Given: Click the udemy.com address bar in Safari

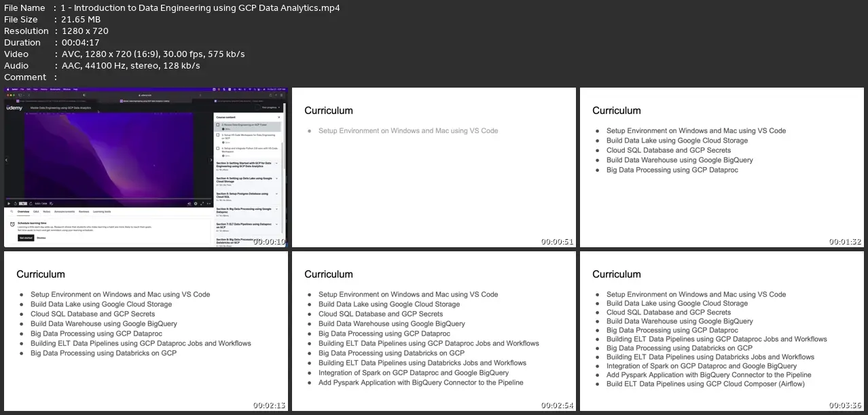Looking at the screenshot, I should click(145, 95).
